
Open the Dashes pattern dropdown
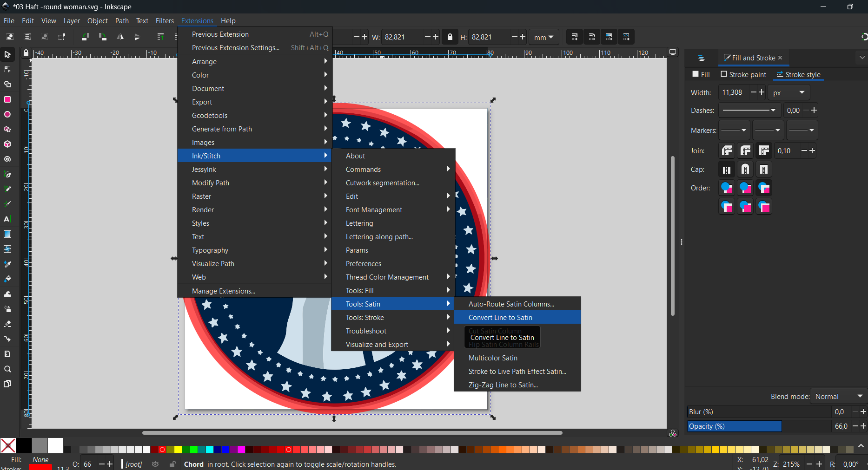coord(749,111)
